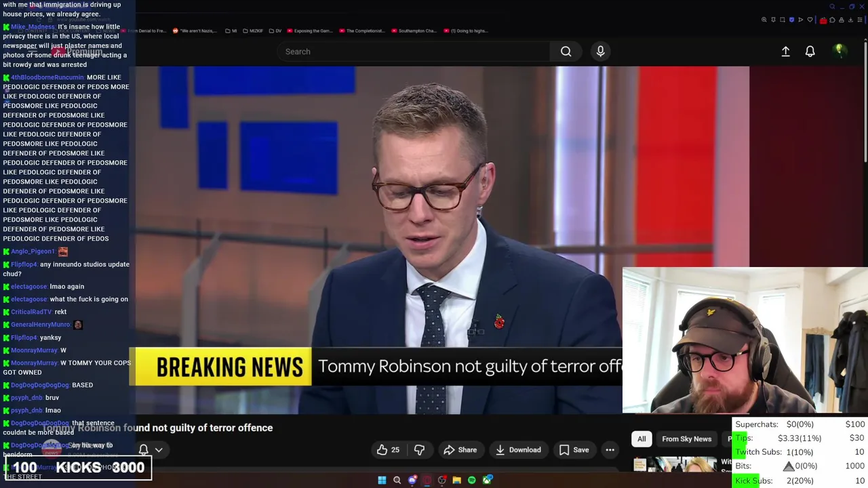This screenshot has height=488, width=868.
Task: Expand the subscription notification chevron dropdown
Action: point(159,450)
